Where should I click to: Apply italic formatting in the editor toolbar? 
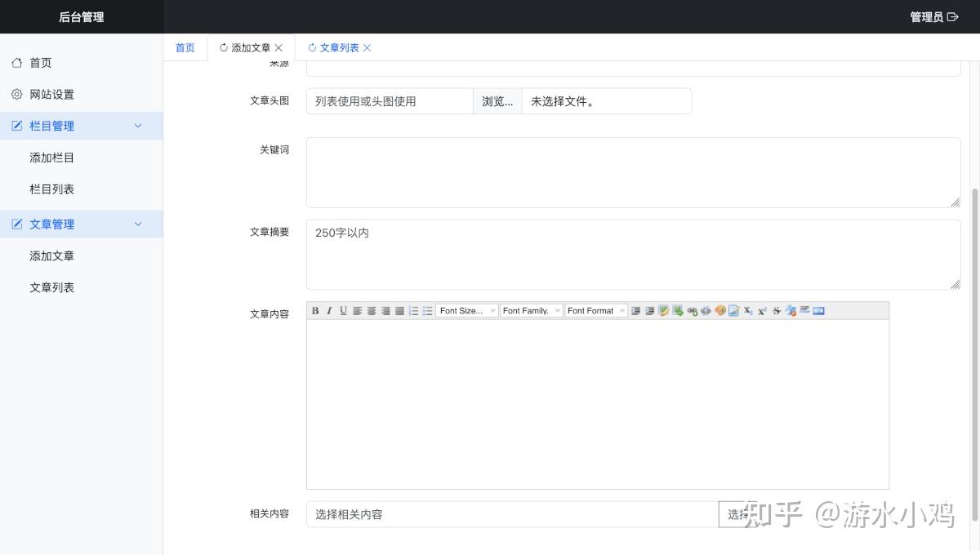pyautogui.click(x=329, y=310)
